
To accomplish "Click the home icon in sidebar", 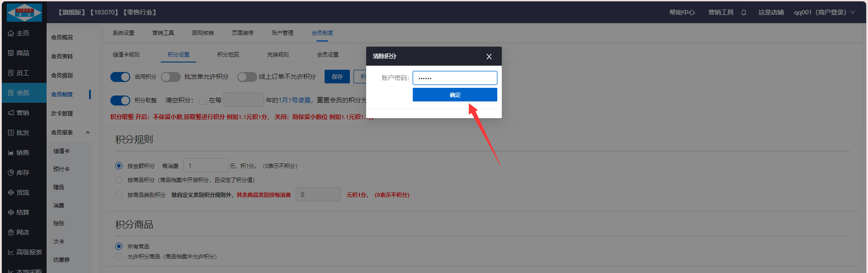I will coord(11,34).
